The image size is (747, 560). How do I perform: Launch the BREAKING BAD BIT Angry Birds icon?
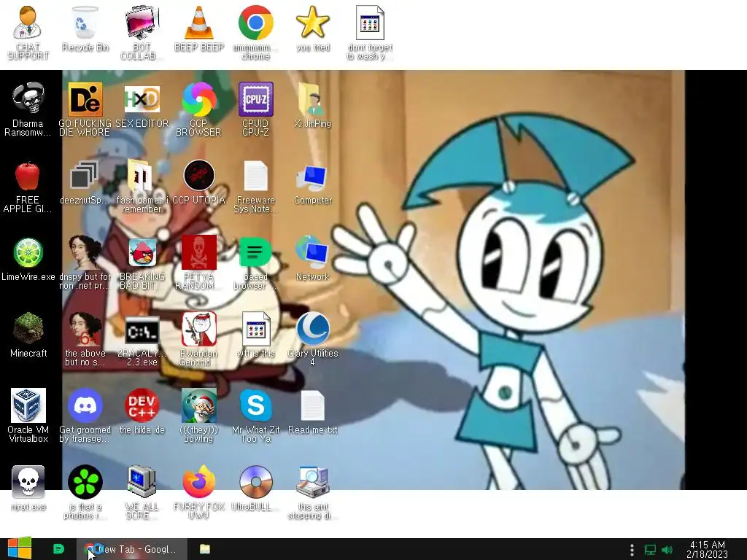pyautogui.click(x=142, y=262)
